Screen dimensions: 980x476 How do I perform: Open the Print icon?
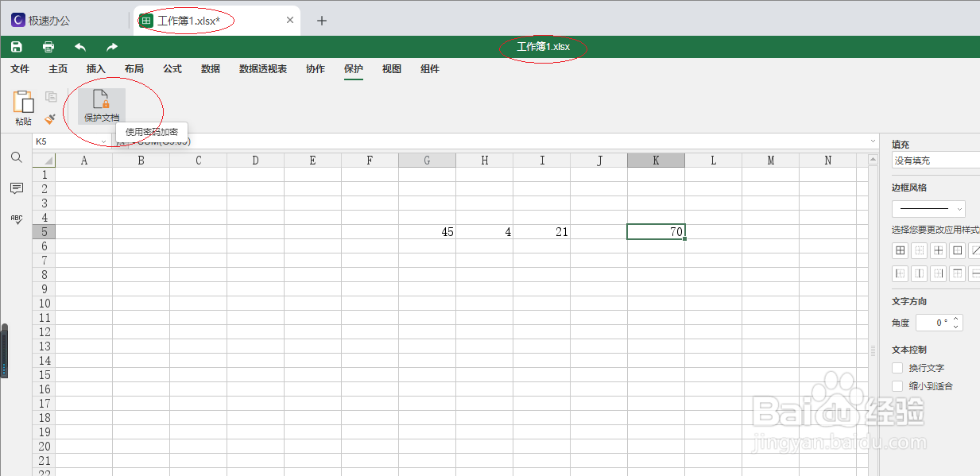click(x=48, y=46)
